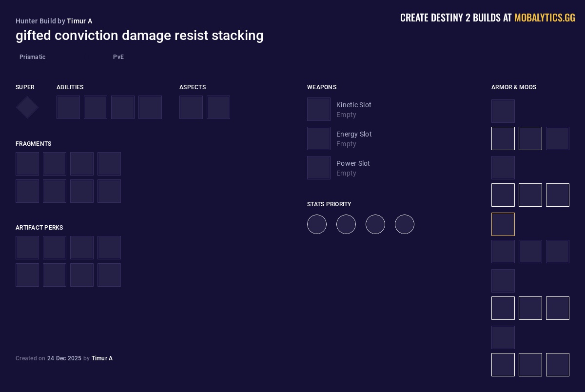Click the Prismatic subclass label
The width and height of the screenshot is (585, 392).
coord(32,57)
